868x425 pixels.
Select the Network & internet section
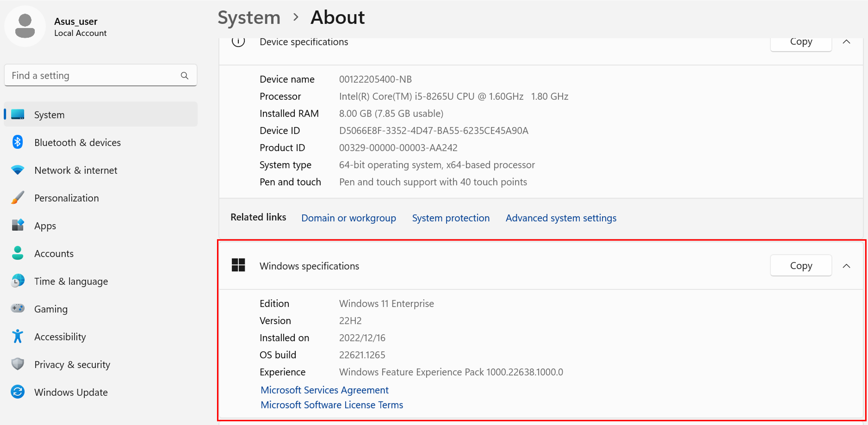[x=75, y=170]
